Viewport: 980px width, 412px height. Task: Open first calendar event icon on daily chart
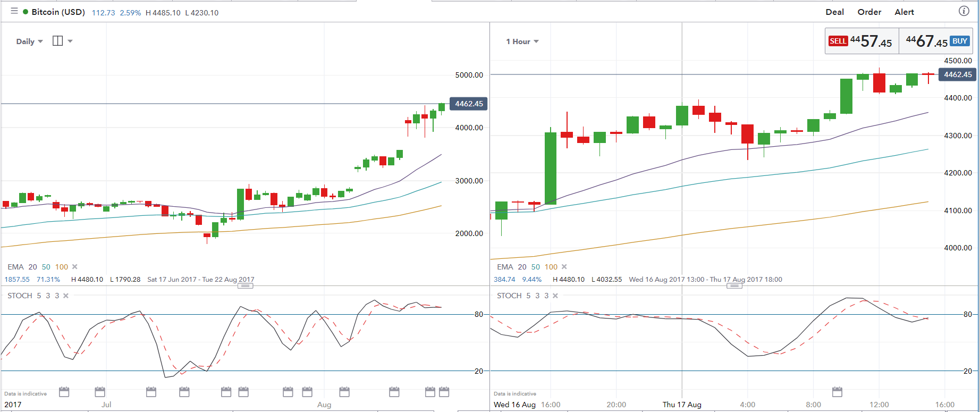[64, 392]
